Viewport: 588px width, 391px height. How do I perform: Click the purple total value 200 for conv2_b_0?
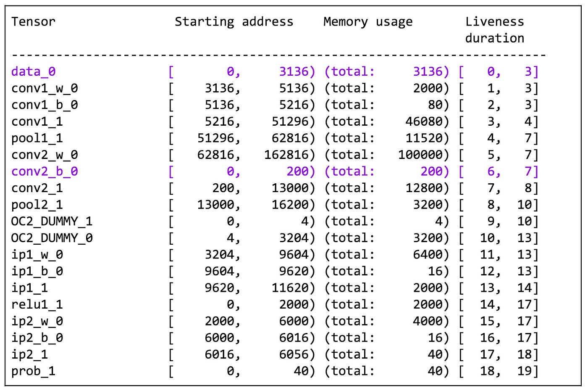coord(431,172)
